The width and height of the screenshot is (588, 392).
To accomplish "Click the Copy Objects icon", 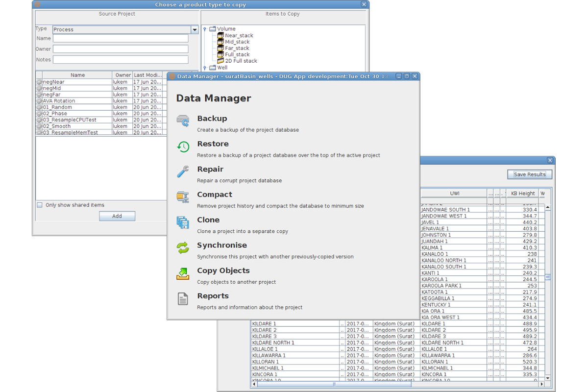I will tap(183, 273).
